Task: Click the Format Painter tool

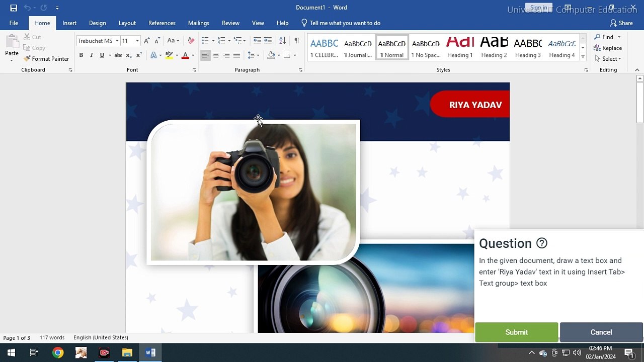Action: (x=46, y=59)
